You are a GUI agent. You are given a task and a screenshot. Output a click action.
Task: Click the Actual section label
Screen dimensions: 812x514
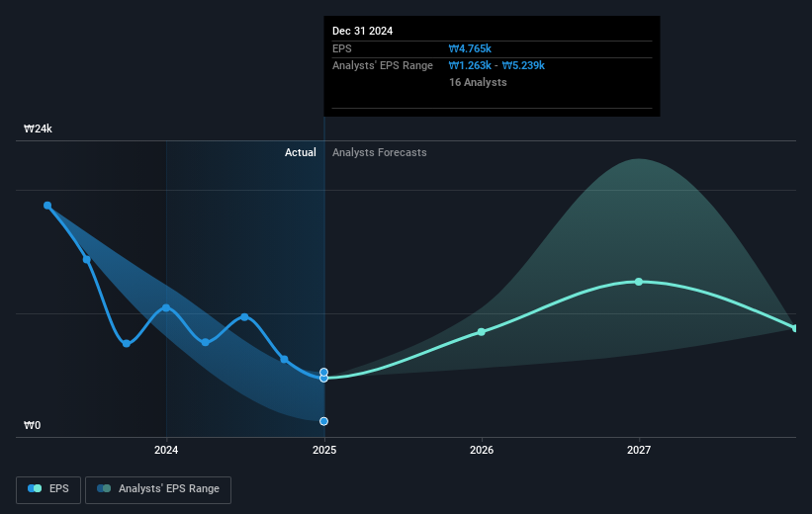(301, 152)
